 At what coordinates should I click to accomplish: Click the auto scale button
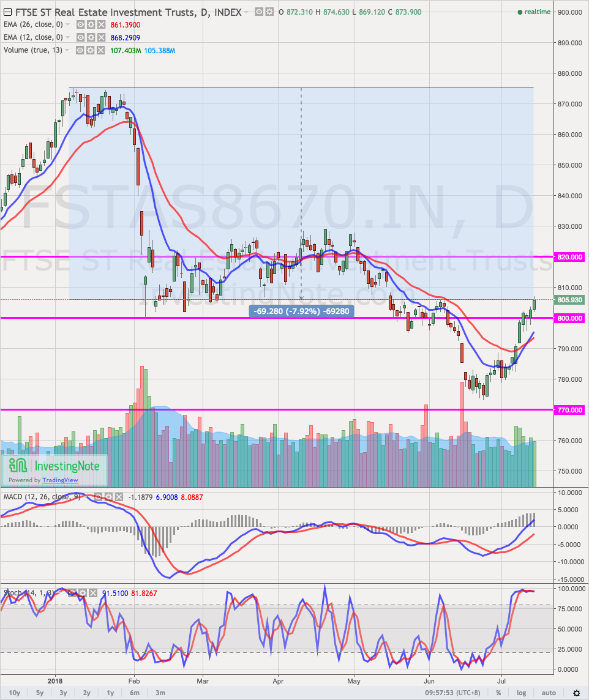(549, 693)
